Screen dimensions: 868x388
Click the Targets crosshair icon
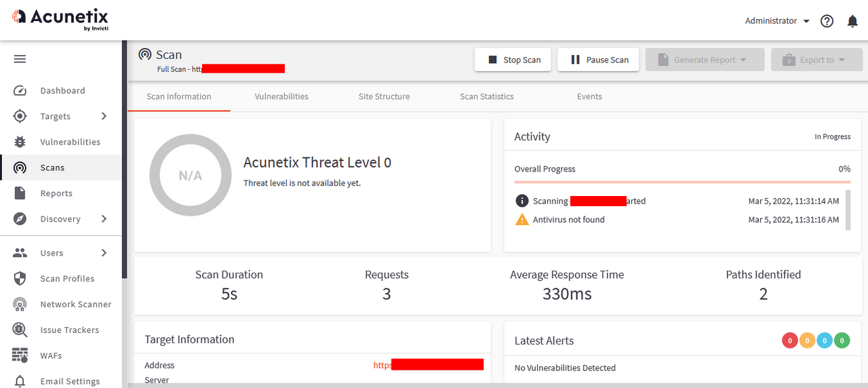coord(20,116)
